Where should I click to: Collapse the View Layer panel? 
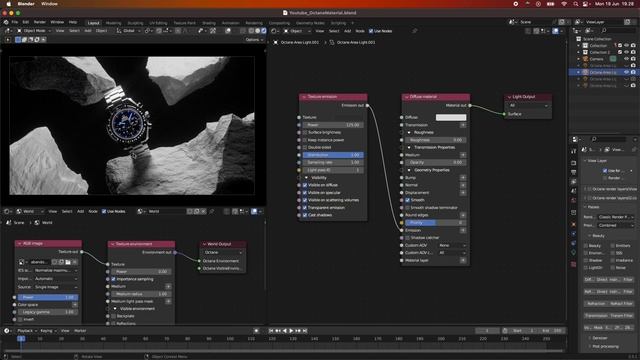pos(585,161)
